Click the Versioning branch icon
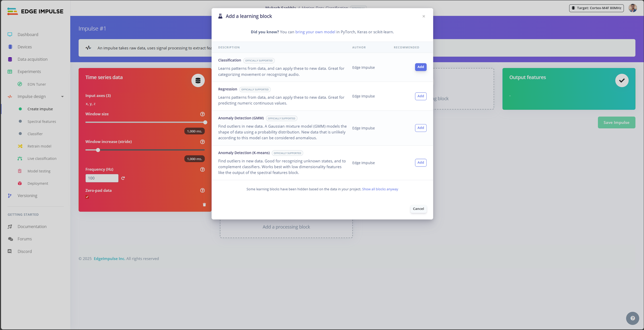Image resolution: width=644 pixels, height=330 pixels. 10,196
